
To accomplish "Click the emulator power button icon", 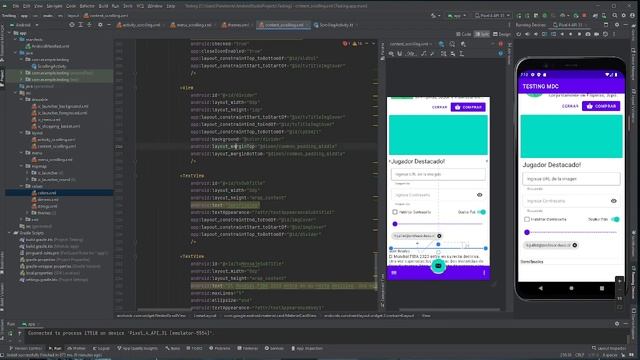I will [519, 34].
